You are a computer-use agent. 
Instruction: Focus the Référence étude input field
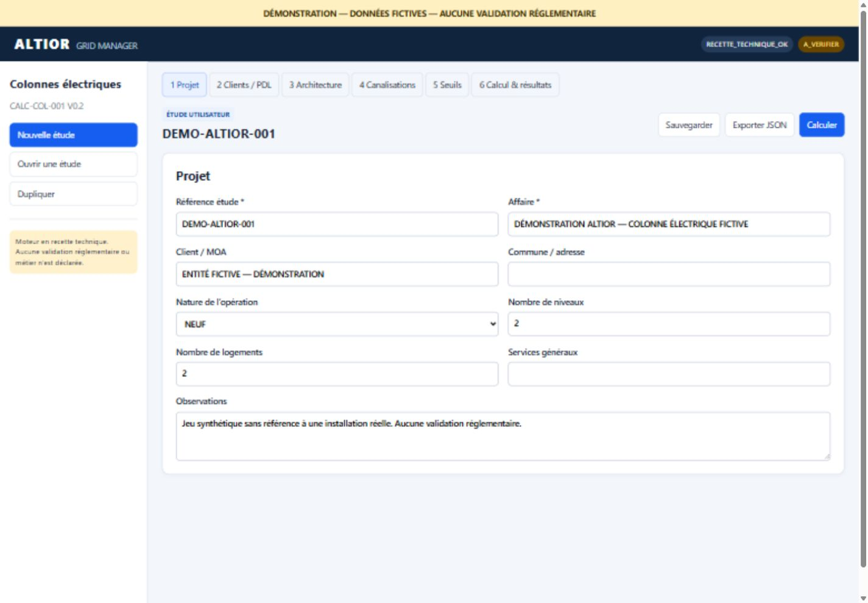tap(337, 224)
